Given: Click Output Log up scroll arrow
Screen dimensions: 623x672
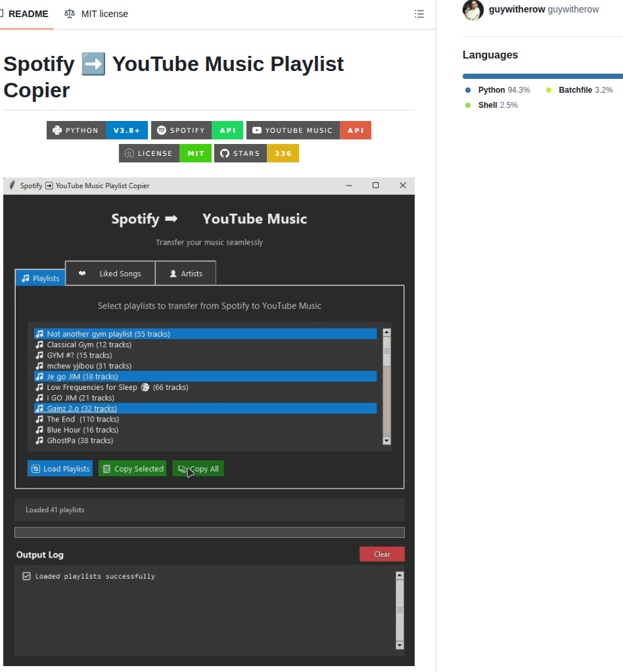Looking at the screenshot, I should coord(400,576).
